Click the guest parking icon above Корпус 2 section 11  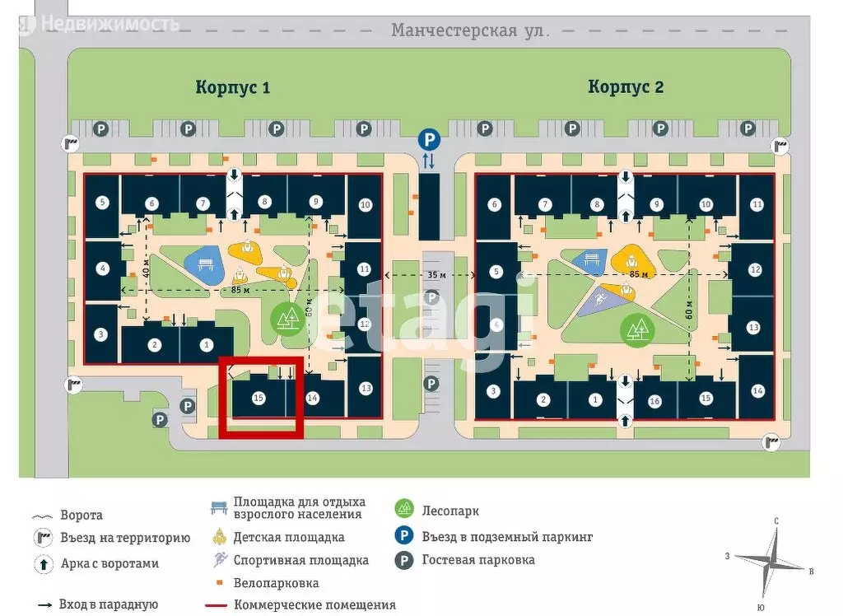(x=748, y=128)
